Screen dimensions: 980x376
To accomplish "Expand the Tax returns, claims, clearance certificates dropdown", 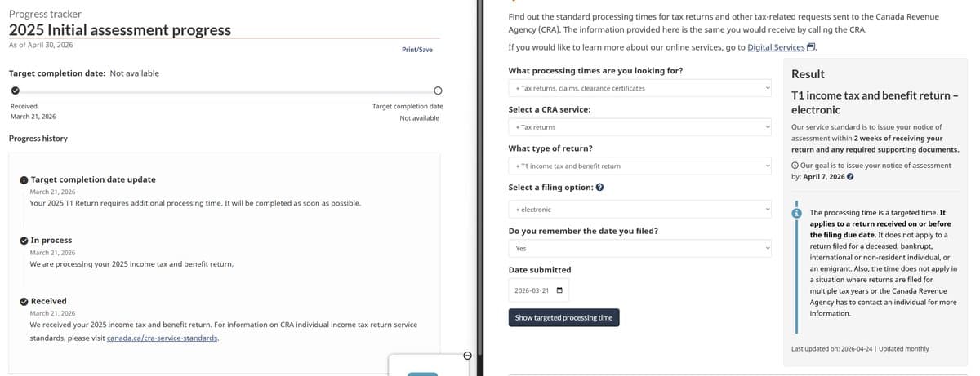I will [x=640, y=88].
